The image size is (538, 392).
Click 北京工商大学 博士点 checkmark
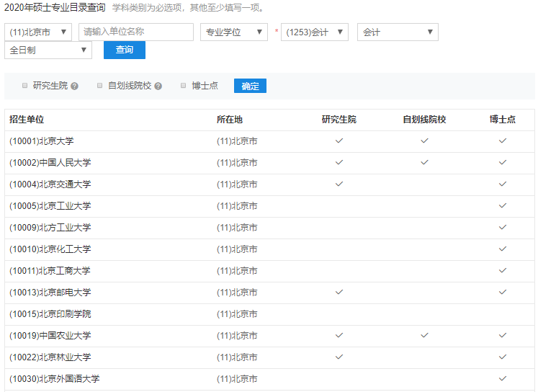(503, 270)
